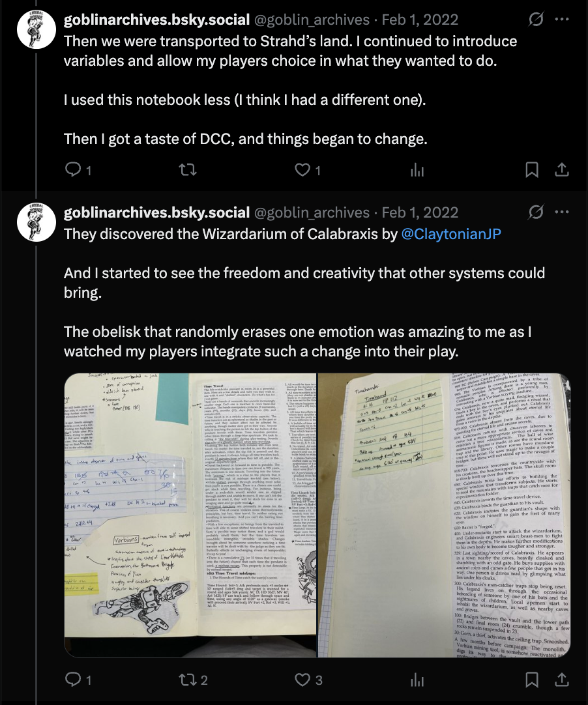Share the first tweet via upload icon
The image size is (588, 705).
pos(561,169)
